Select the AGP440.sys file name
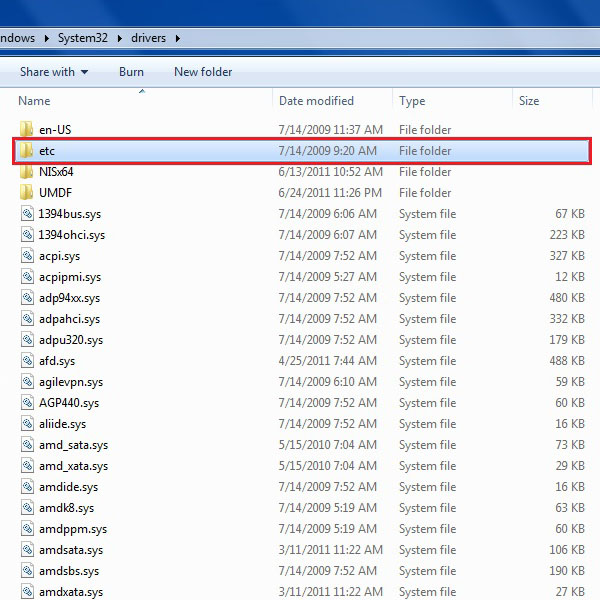The height and width of the screenshot is (600, 600). click(x=69, y=403)
